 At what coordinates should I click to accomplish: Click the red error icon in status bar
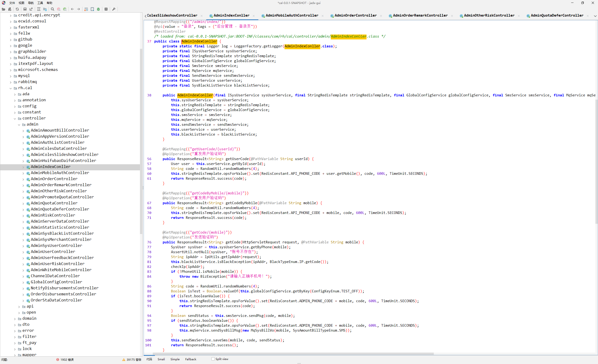[57, 360]
